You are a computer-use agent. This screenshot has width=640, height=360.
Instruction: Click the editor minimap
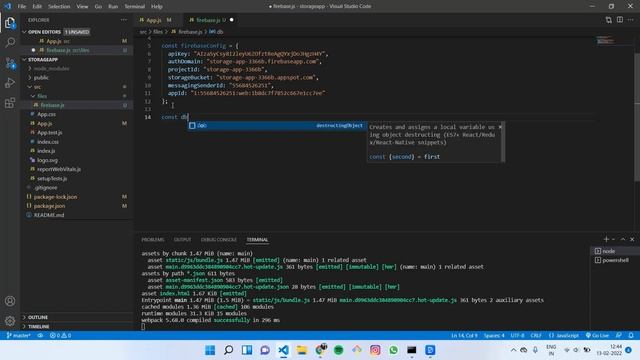click(x=605, y=40)
